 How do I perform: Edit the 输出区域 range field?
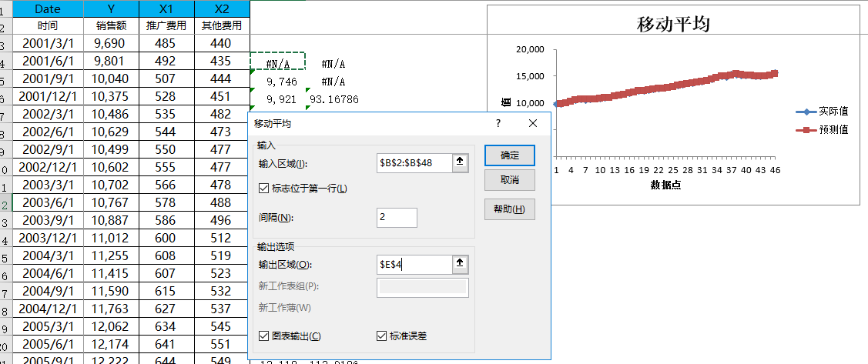414,265
